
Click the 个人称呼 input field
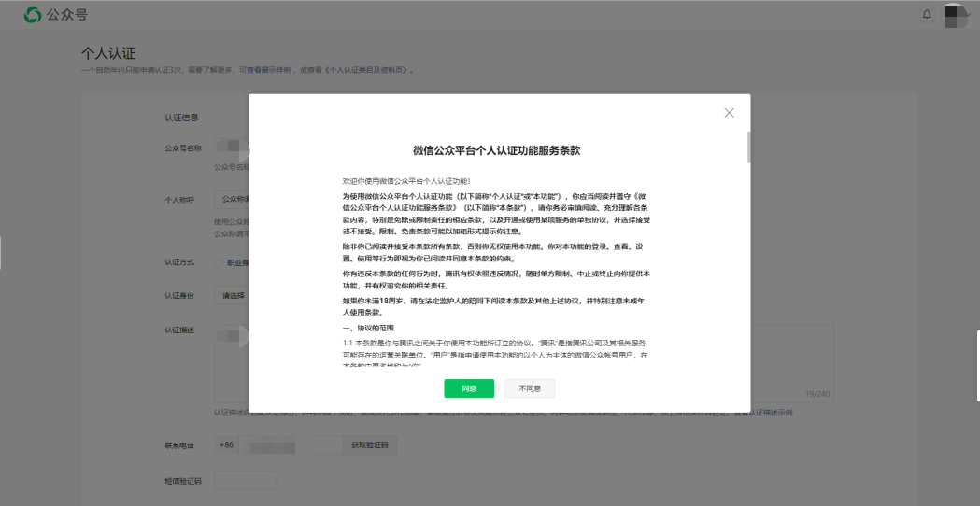click(232, 200)
